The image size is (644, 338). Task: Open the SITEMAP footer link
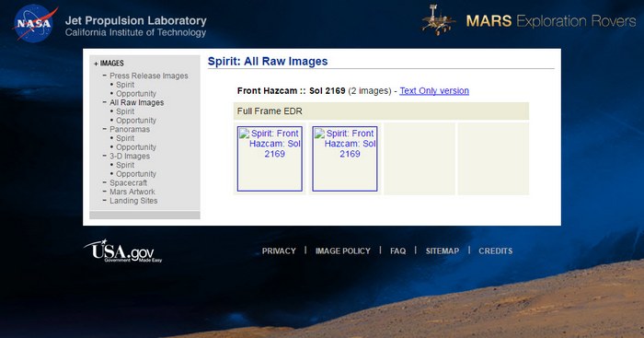[443, 251]
